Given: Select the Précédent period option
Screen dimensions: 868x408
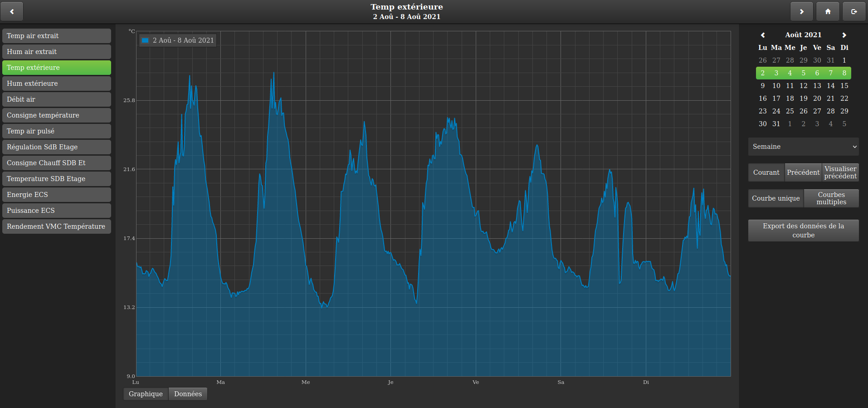Looking at the screenshot, I should coord(803,172).
